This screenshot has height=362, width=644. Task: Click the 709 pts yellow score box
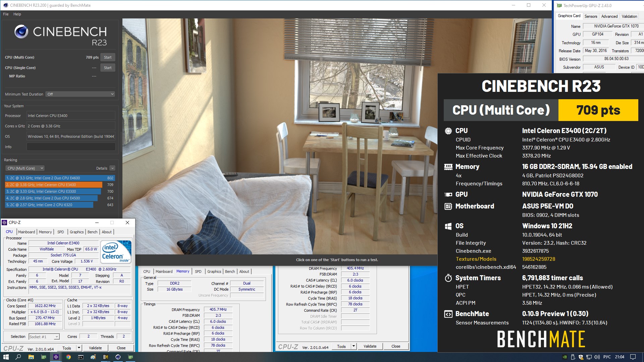pyautogui.click(x=598, y=110)
